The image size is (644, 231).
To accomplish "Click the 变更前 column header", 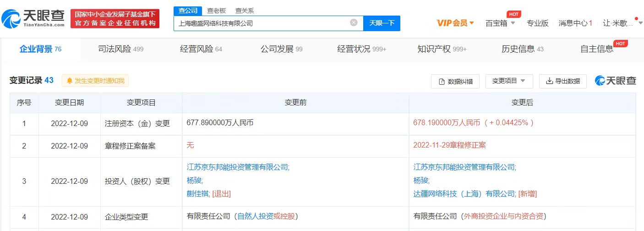I will point(295,103).
